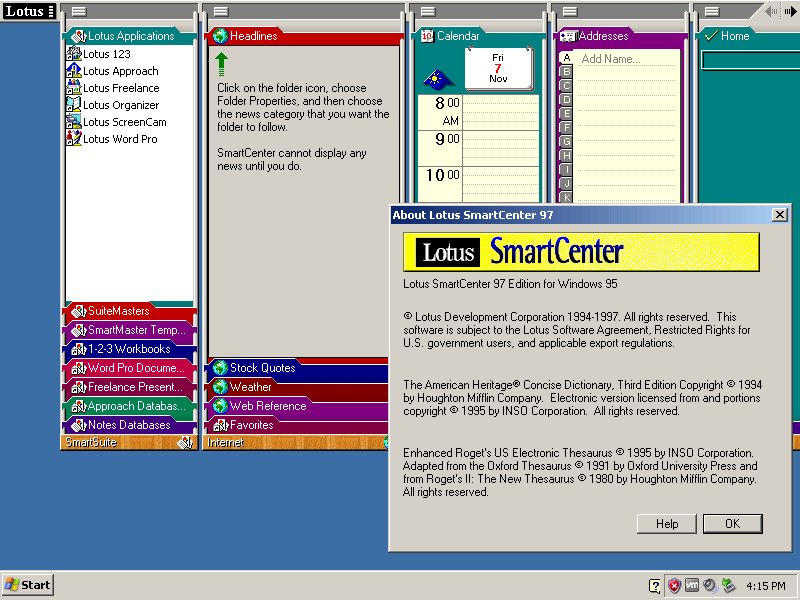The width and height of the screenshot is (800, 600).
Task: Open the 1-2-3 Workbooks folder tab
Action: (x=130, y=349)
